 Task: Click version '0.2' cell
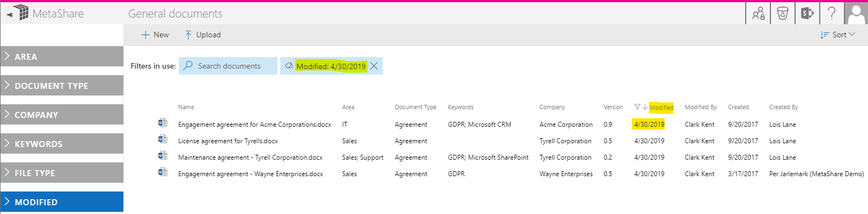608,157
